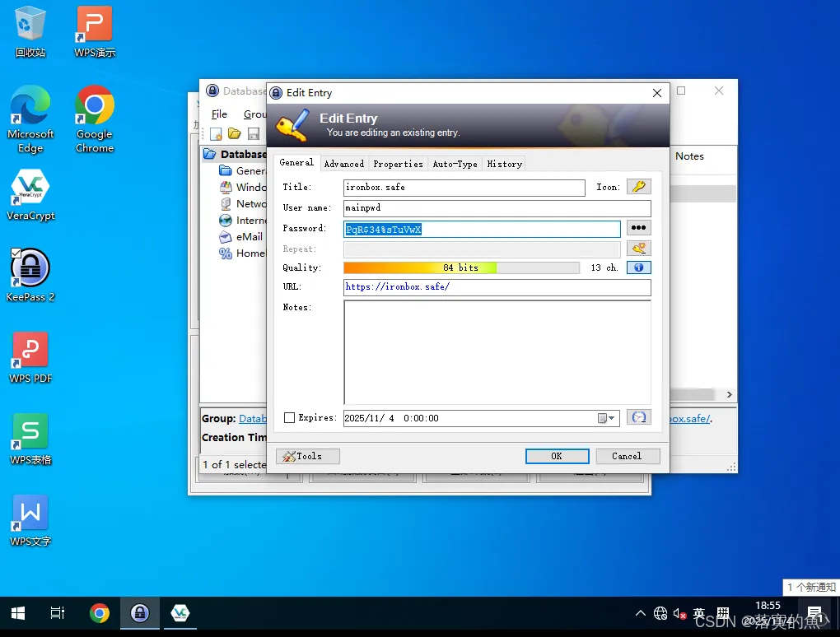Switch to the Advanced tab
The width and height of the screenshot is (840, 637).
[x=344, y=164]
